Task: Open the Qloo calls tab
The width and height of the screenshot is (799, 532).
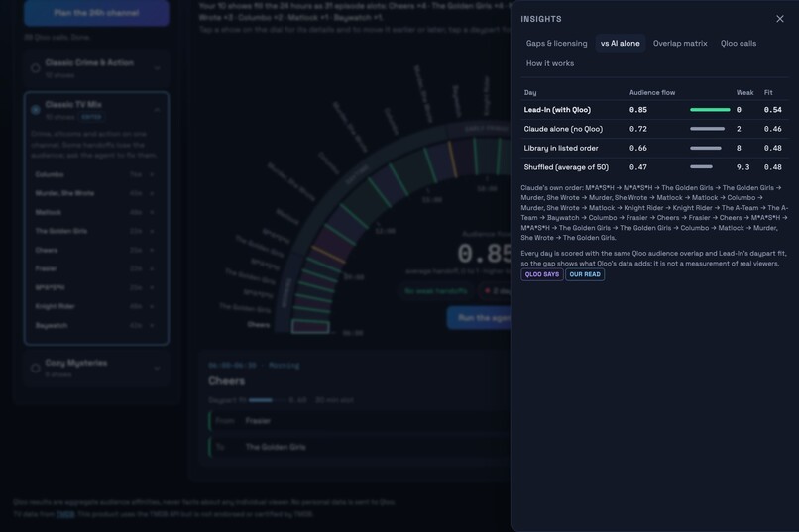Action: point(738,44)
